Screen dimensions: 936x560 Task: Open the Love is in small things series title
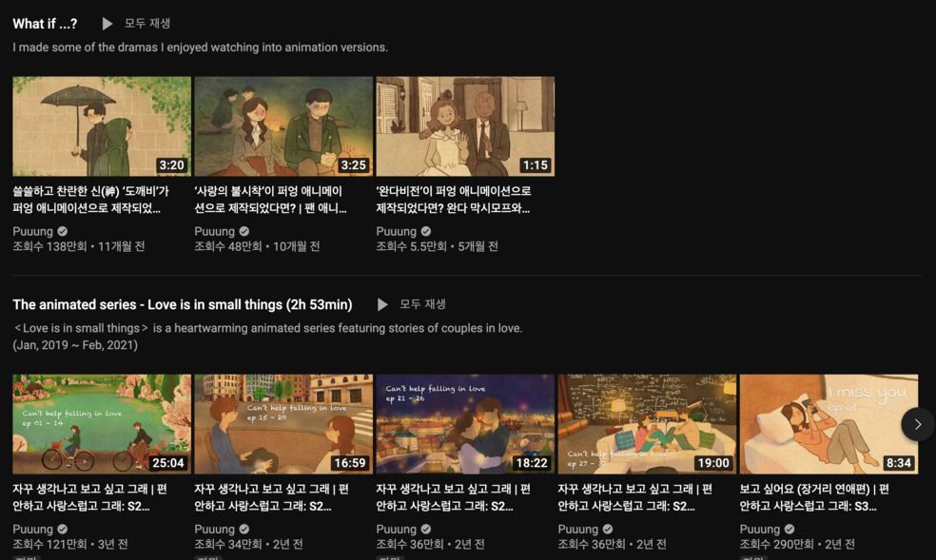click(x=182, y=305)
